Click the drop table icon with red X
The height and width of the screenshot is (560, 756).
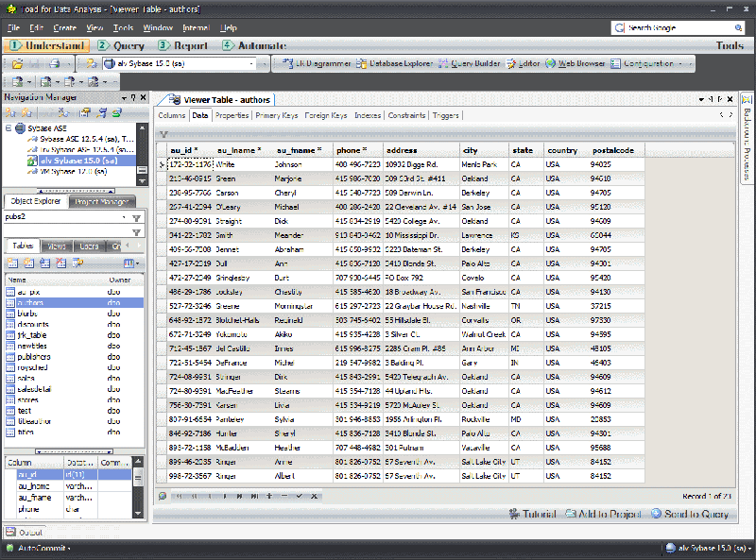point(60,262)
